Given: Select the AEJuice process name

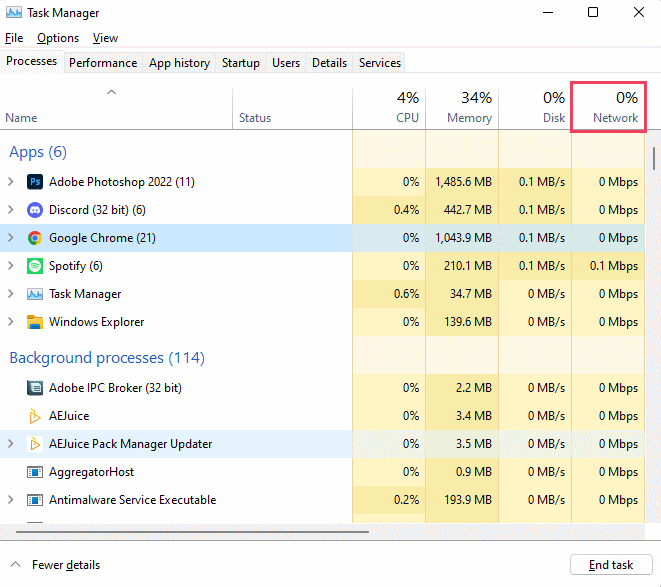Looking at the screenshot, I should click(x=69, y=416).
